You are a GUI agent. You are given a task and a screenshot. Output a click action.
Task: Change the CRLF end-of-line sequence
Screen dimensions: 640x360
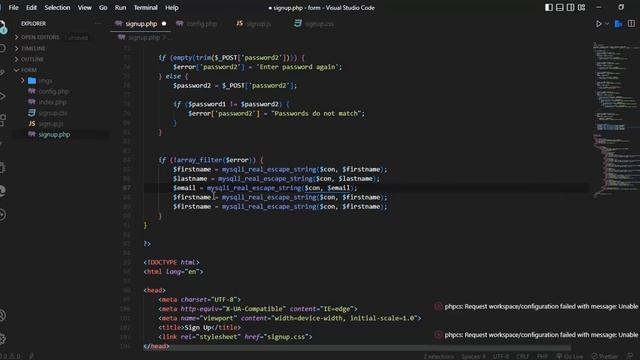tap(522, 356)
